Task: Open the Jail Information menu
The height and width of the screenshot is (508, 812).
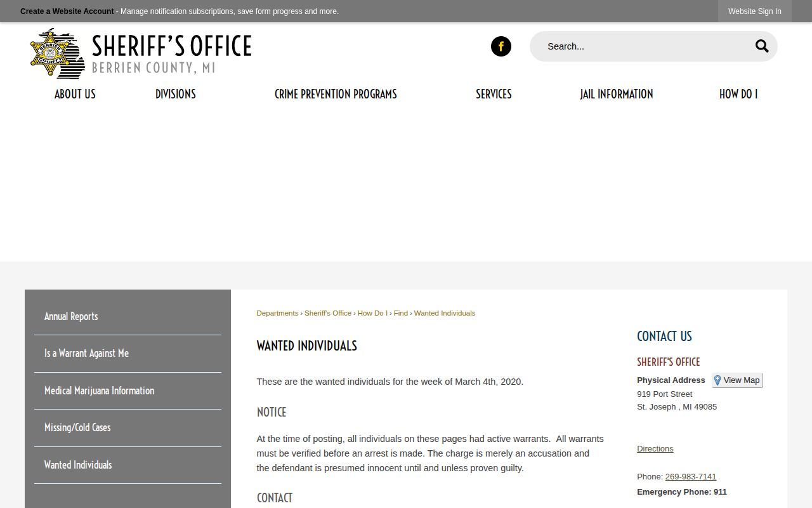Action: coord(617,94)
